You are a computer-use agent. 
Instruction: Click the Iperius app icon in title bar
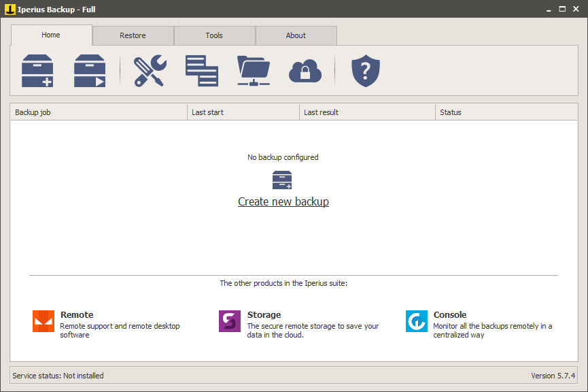[10, 9]
